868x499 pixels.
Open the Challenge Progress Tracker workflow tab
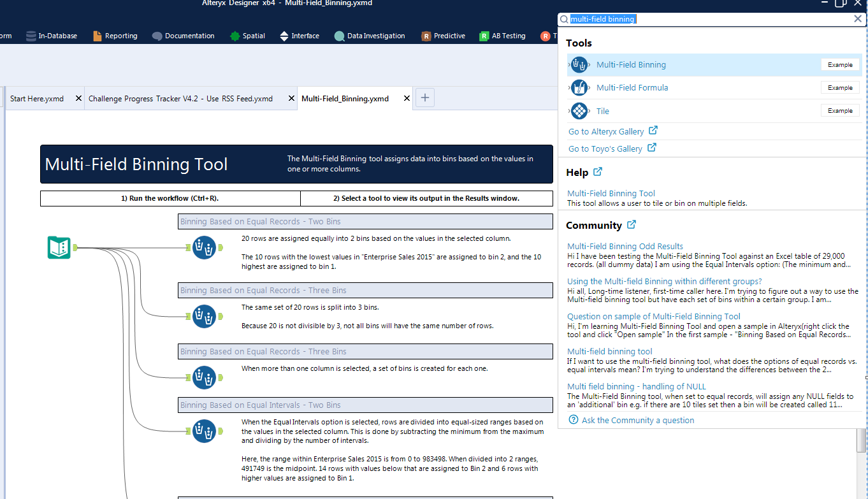pyautogui.click(x=185, y=98)
